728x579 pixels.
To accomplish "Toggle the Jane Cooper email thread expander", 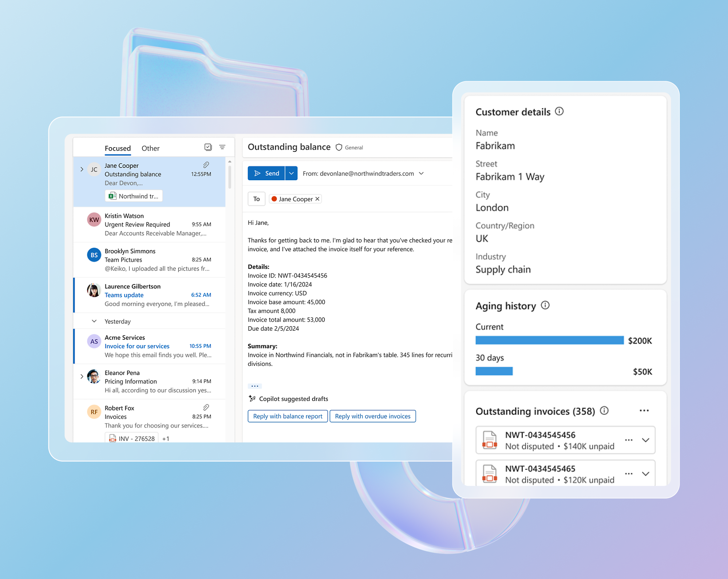I will [81, 169].
